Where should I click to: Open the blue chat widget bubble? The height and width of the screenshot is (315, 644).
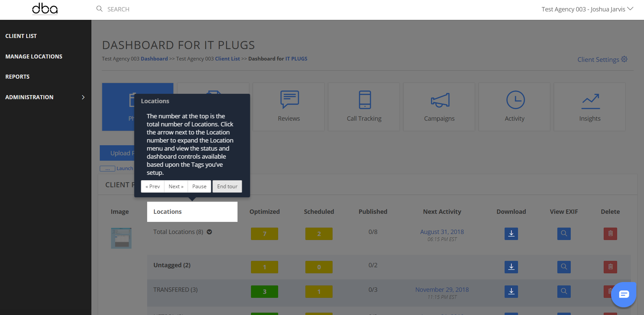624,294
